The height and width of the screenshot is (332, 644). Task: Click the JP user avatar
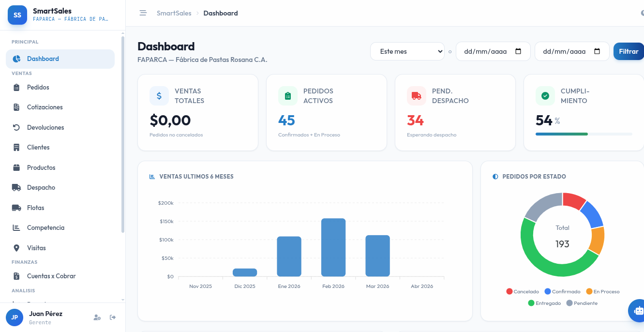coord(15,317)
